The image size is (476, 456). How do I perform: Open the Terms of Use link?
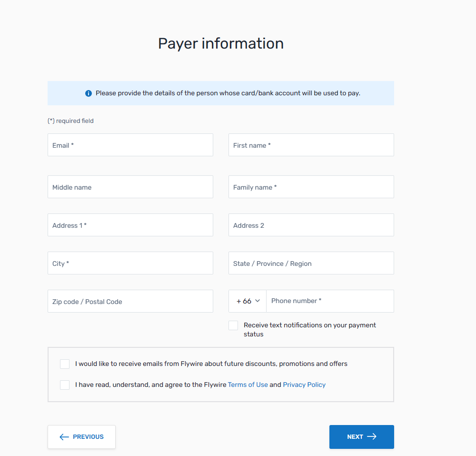coord(248,385)
